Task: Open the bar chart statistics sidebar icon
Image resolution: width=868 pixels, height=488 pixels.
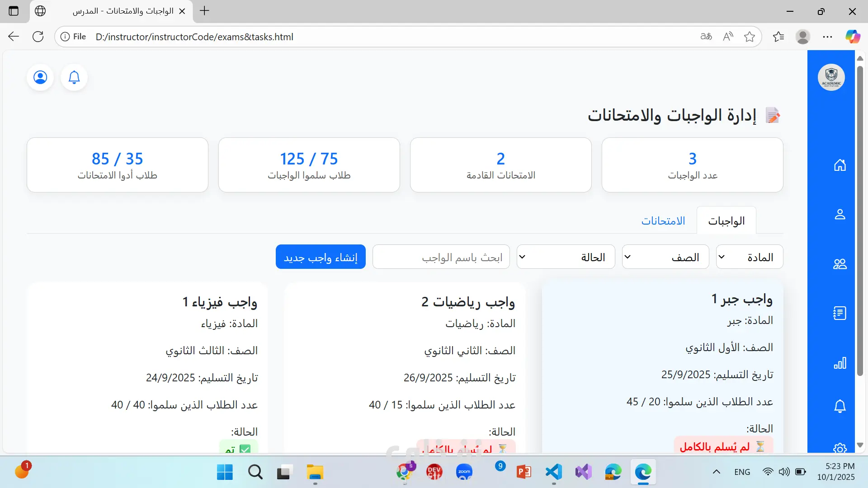Action: 840,363
